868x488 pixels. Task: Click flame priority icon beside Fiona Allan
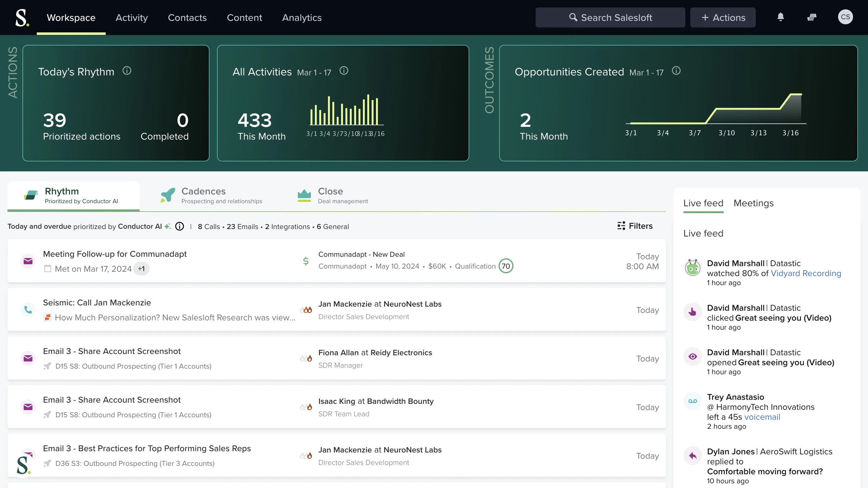click(306, 358)
